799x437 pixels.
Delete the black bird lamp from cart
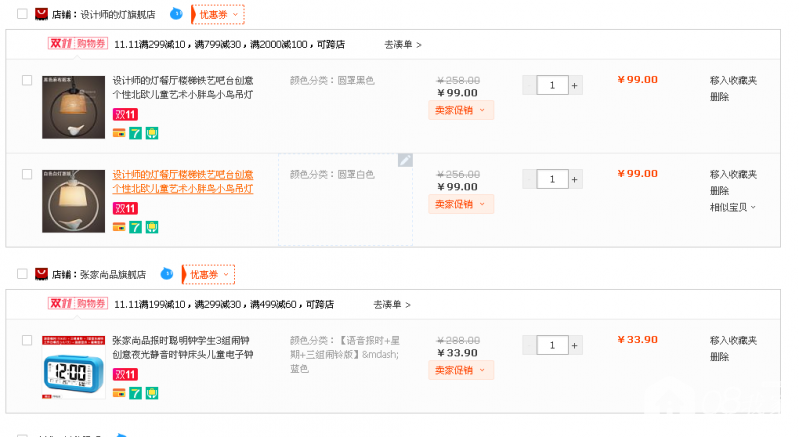pos(719,97)
